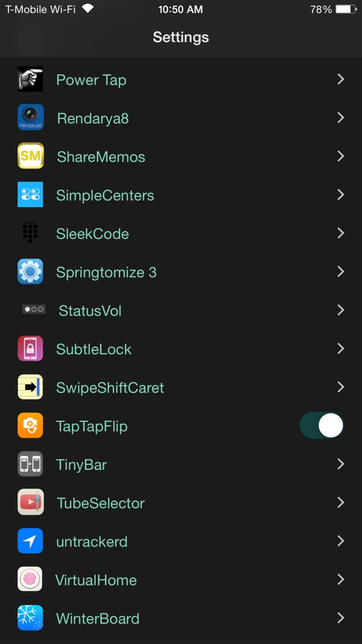This screenshot has height=644, width=362.
Task: Toggle the TapTapFlip switch off
Action: pyautogui.click(x=322, y=426)
